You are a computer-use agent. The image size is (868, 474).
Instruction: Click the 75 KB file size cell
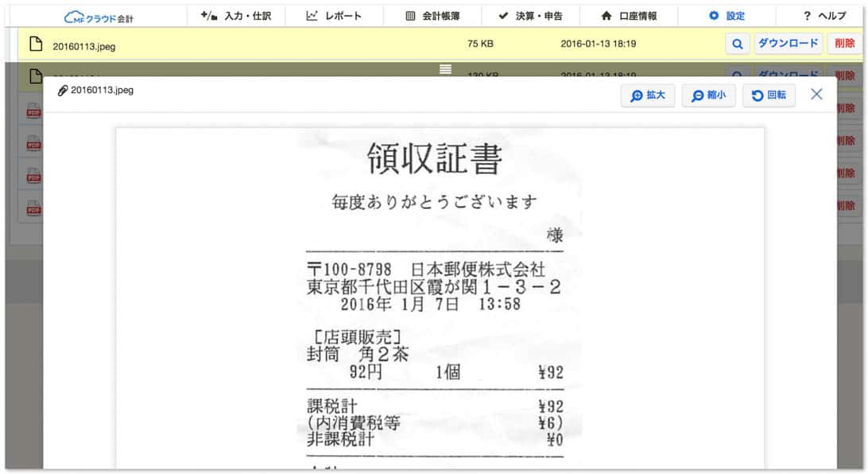tap(480, 43)
